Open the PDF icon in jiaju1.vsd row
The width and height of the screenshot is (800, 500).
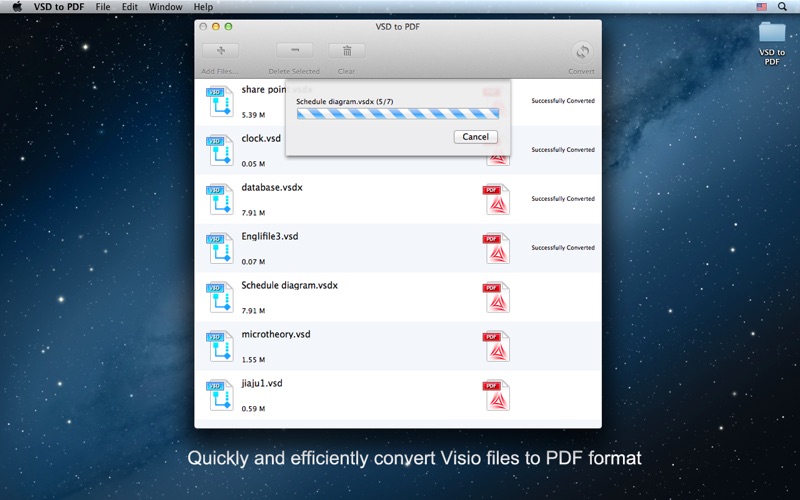pyautogui.click(x=496, y=395)
